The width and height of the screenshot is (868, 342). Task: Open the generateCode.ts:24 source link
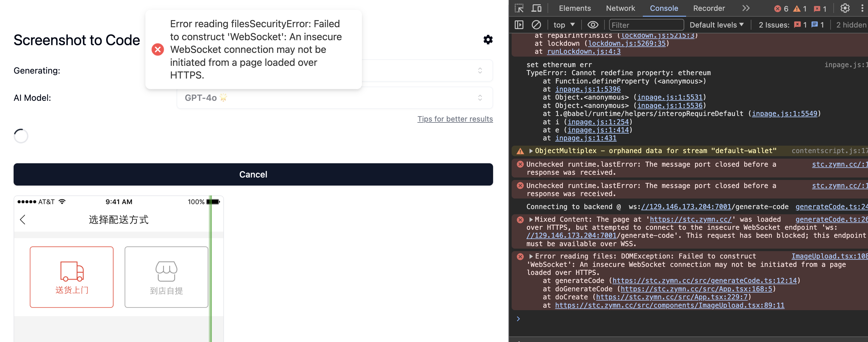pos(831,207)
